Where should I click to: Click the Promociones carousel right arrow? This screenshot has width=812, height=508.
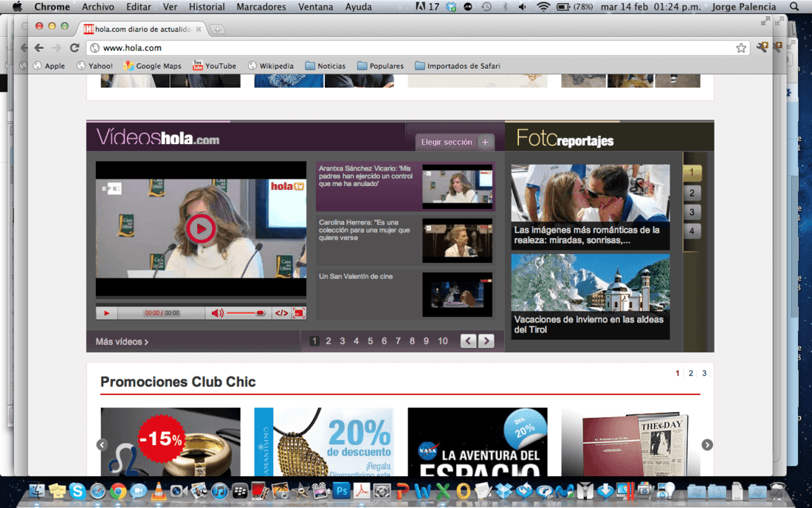click(x=707, y=444)
